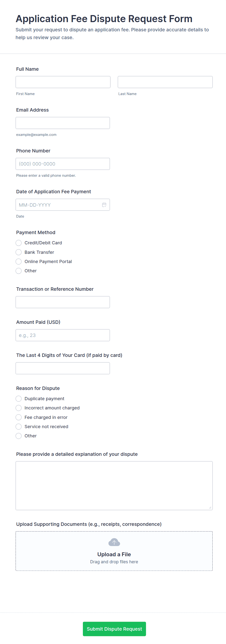Click the detailed dispute explanation text area
Image resolution: width=226 pixels, height=644 pixels.
coord(114,485)
